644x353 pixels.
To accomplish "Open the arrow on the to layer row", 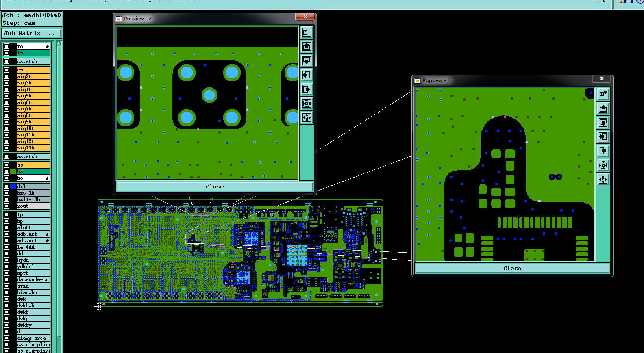I will coord(47,46).
